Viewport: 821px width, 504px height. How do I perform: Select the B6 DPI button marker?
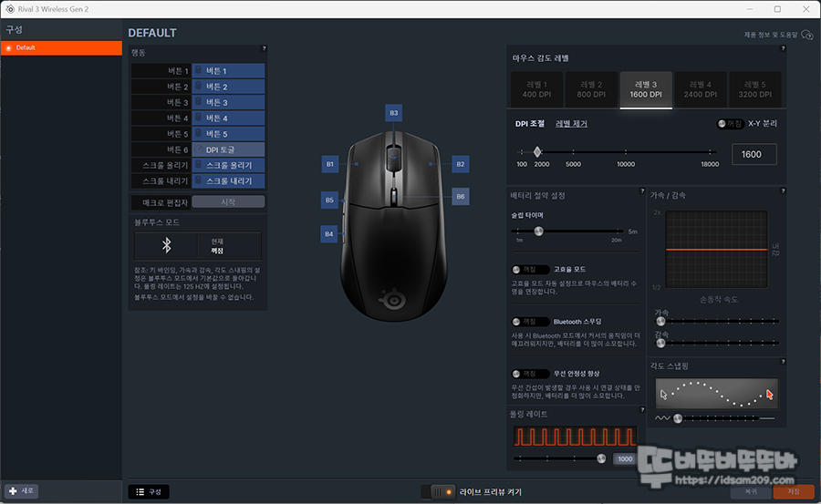(461, 197)
